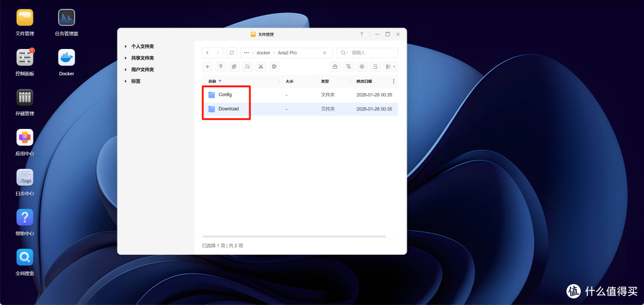Open the gear settings toolbar icon
This screenshot has height=305, width=644.
(x=362, y=66)
